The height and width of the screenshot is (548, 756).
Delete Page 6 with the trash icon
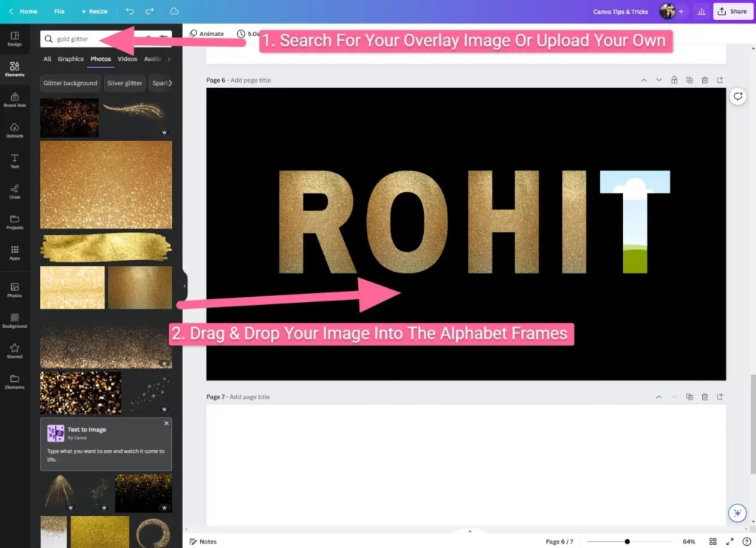click(705, 79)
